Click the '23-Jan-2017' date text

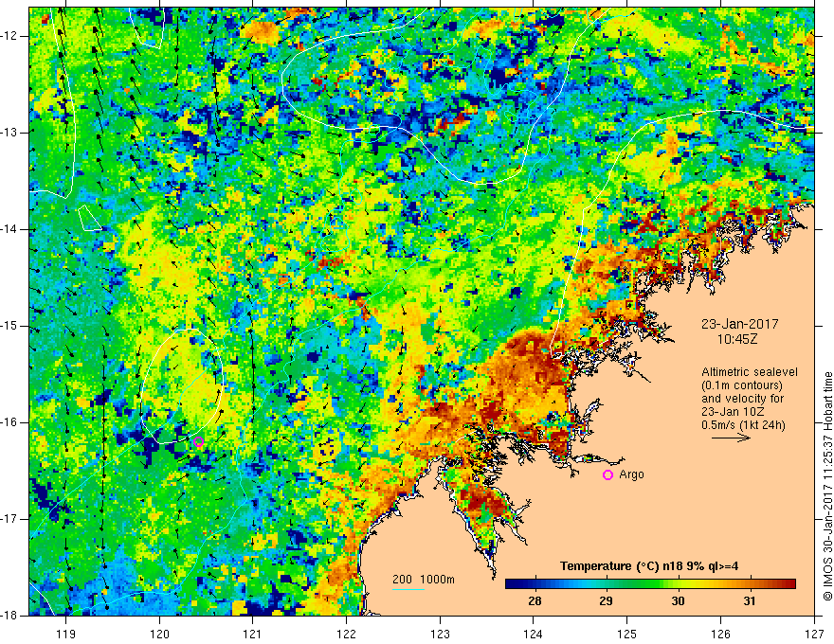click(x=740, y=324)
